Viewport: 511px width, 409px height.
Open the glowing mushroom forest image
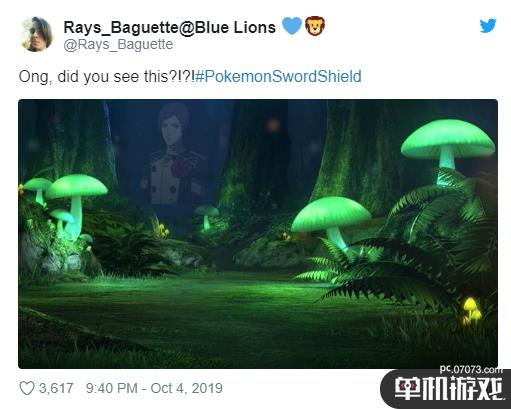point(258,234)
